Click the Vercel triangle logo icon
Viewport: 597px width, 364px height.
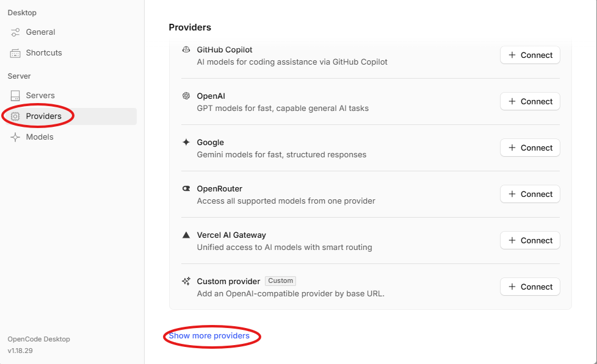coord(186,235)
